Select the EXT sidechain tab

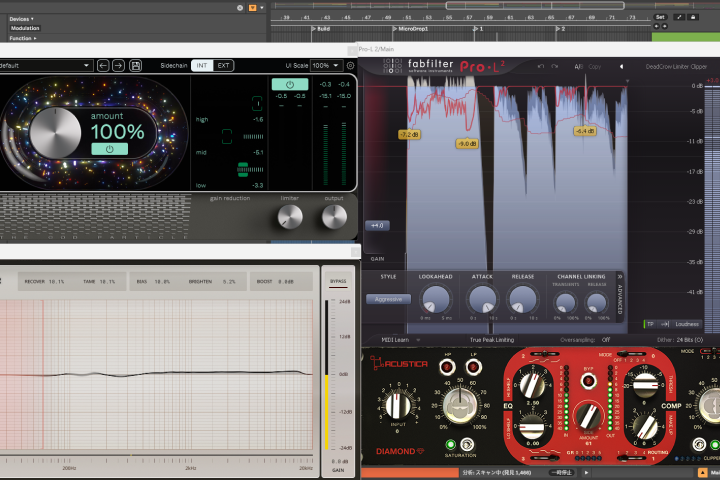coord(223,66)
